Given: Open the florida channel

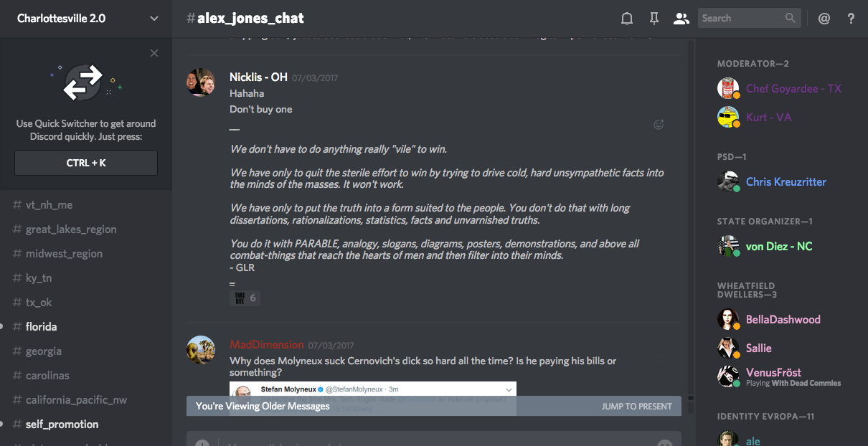Looking at the screenshot, I should tap(41, 327).
